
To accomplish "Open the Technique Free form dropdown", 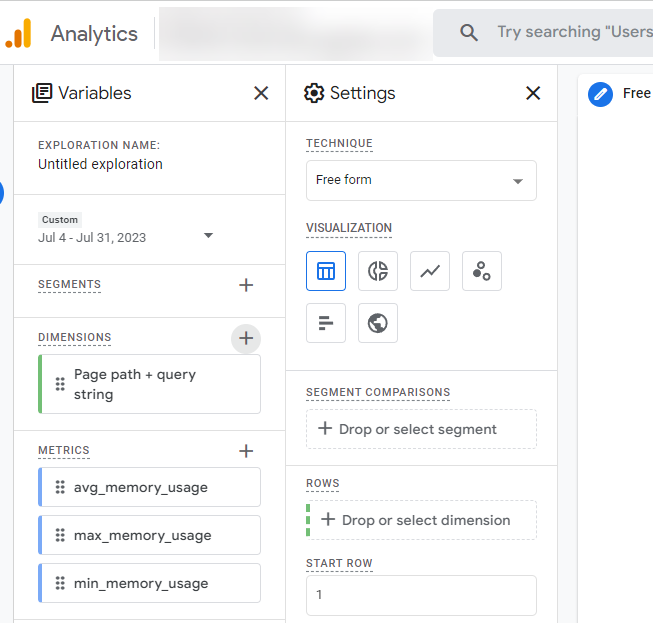I will point(421,181).
